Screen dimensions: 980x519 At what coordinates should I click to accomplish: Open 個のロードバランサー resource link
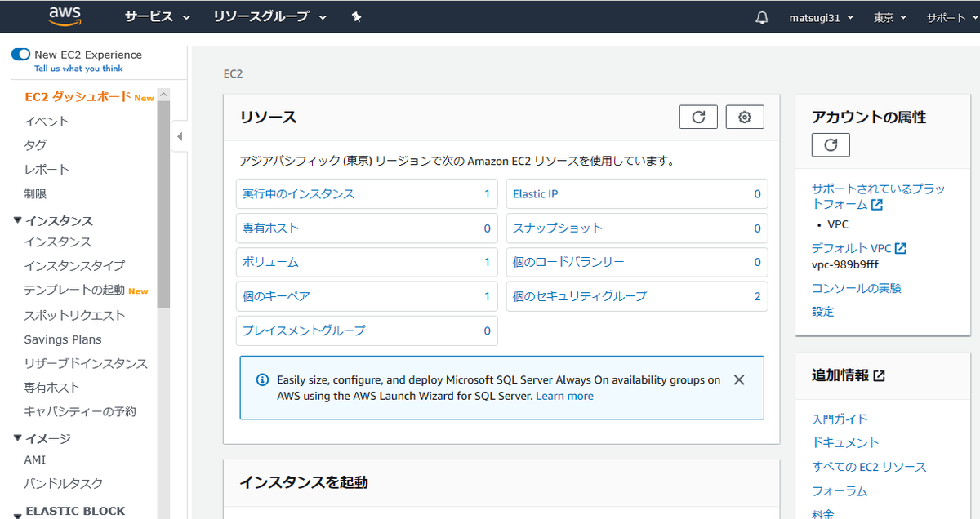568,262
